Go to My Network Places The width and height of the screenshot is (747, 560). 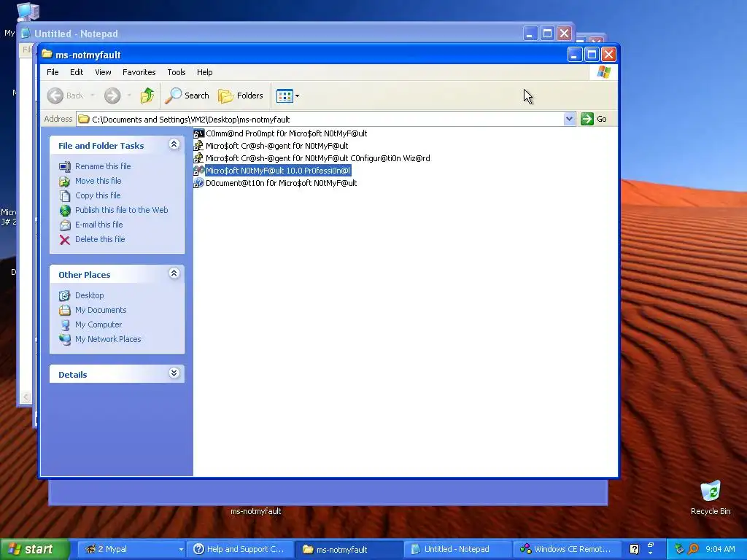click(108, 339)
